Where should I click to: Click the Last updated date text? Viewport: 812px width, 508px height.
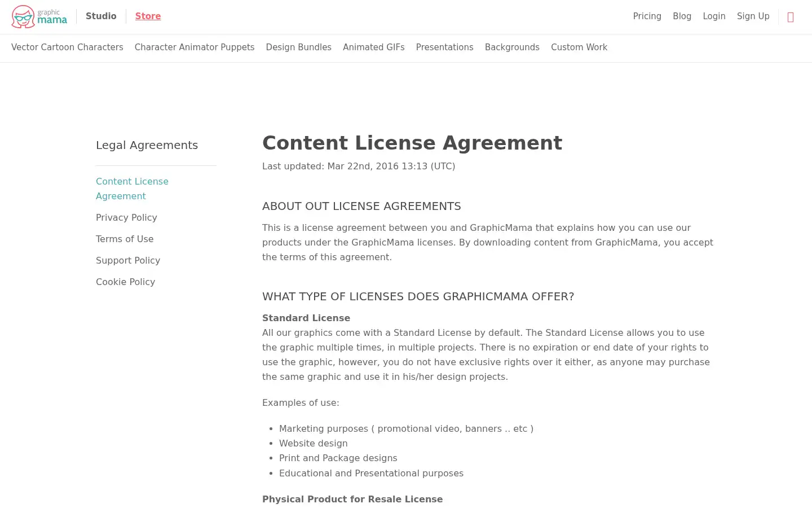359,166
